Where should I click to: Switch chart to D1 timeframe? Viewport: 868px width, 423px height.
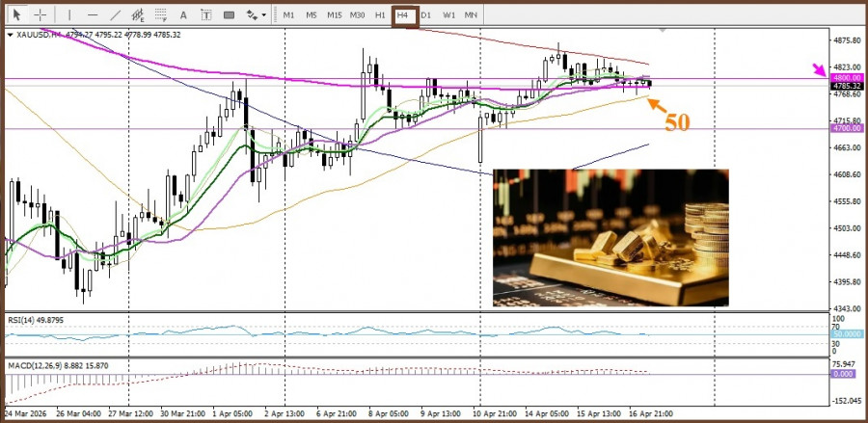[425, 14]
